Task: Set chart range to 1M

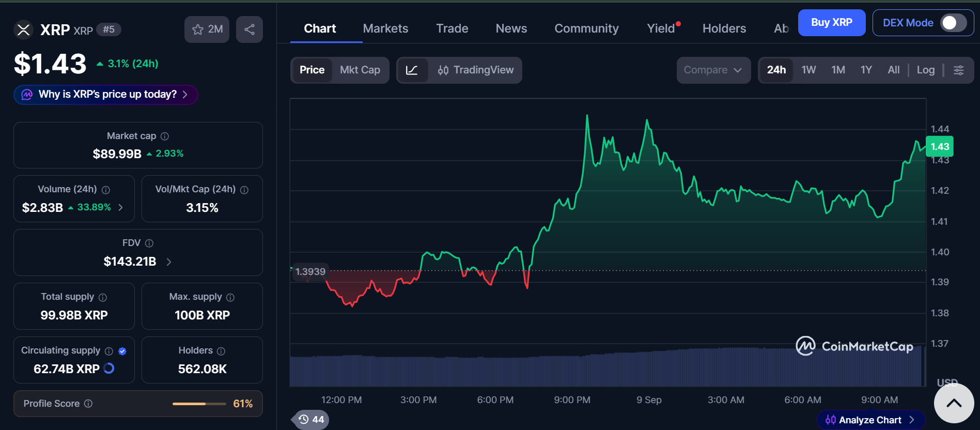Action: point(838,70)
